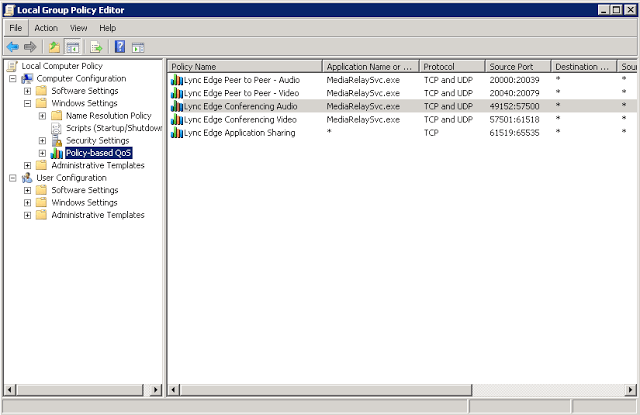Viewport: 640px width, 415px height.
Task: Collapse the Computer Configuration node
Action: 12,78
